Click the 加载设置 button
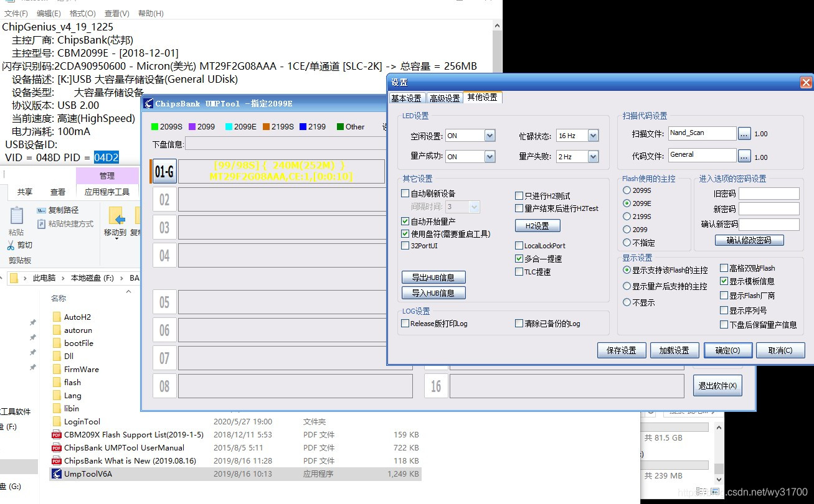This screenshot has height=504, width=814. [x=674, y=350]
